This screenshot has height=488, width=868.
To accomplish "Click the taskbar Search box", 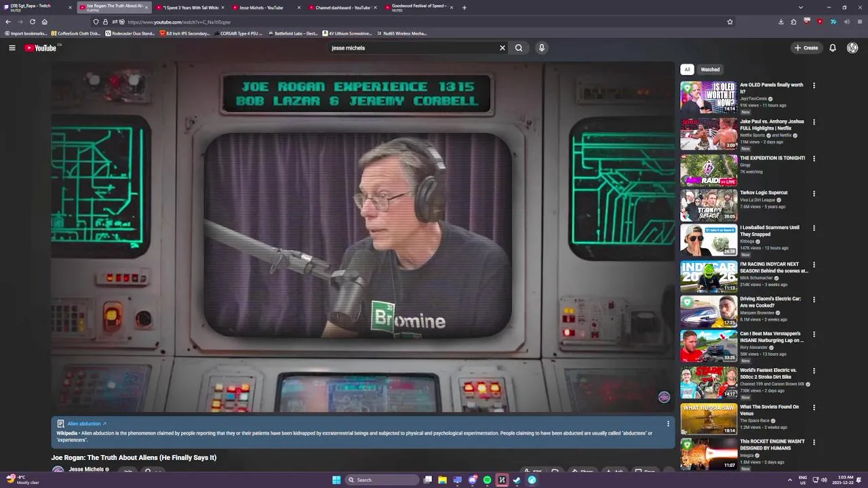I will 382,480.
